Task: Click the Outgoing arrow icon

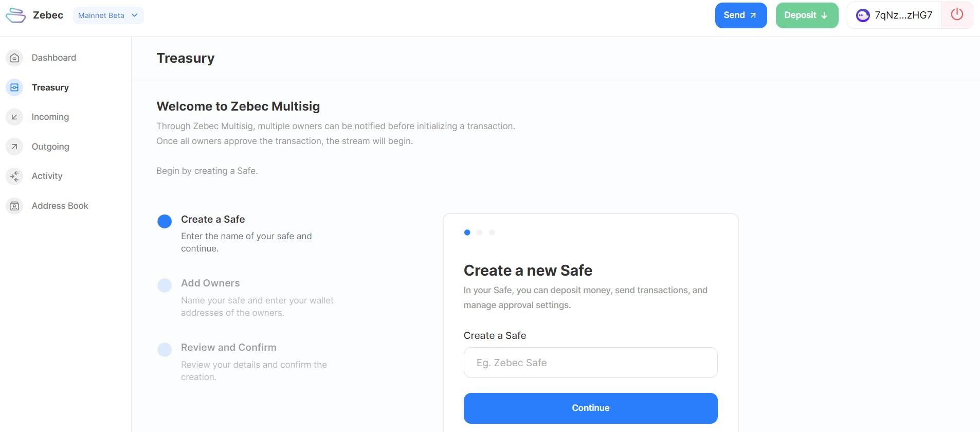Action: (x=14, y=147)
